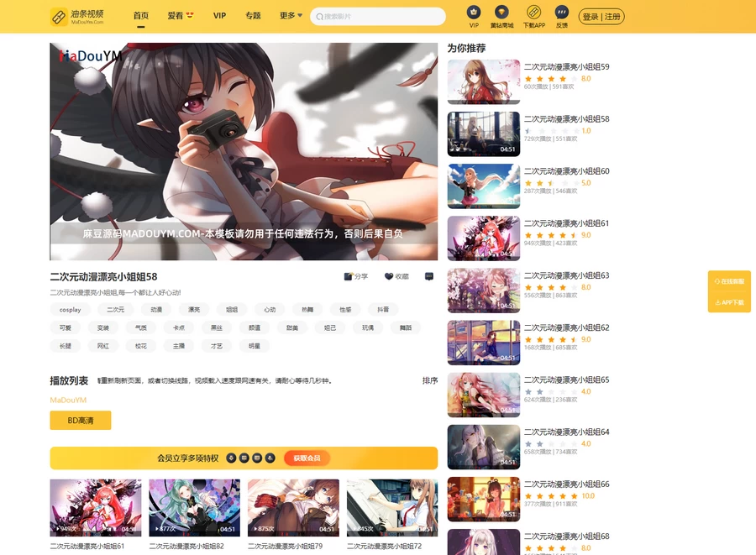
Task: Click the 动漫 tag
Action: point(156,309)
